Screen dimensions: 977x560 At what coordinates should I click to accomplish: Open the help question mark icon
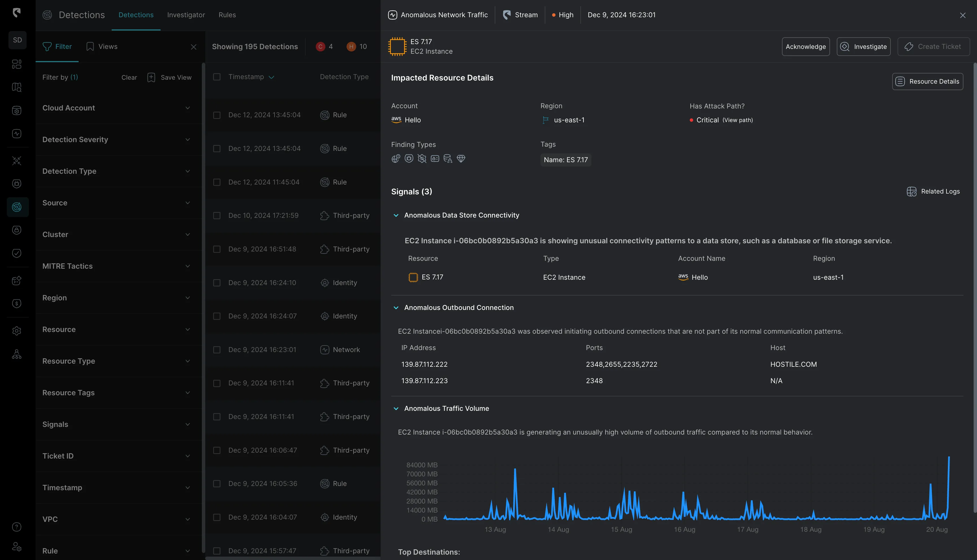[17, 527]
